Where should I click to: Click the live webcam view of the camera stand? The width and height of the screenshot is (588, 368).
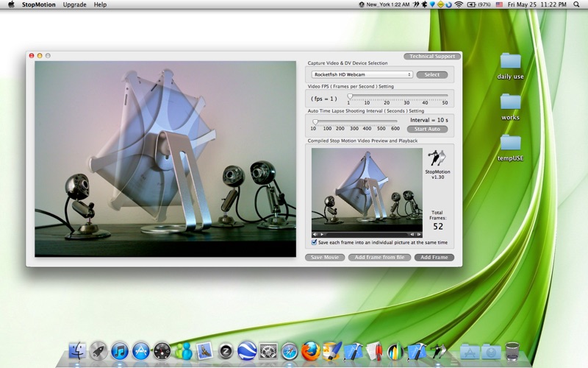165,159
